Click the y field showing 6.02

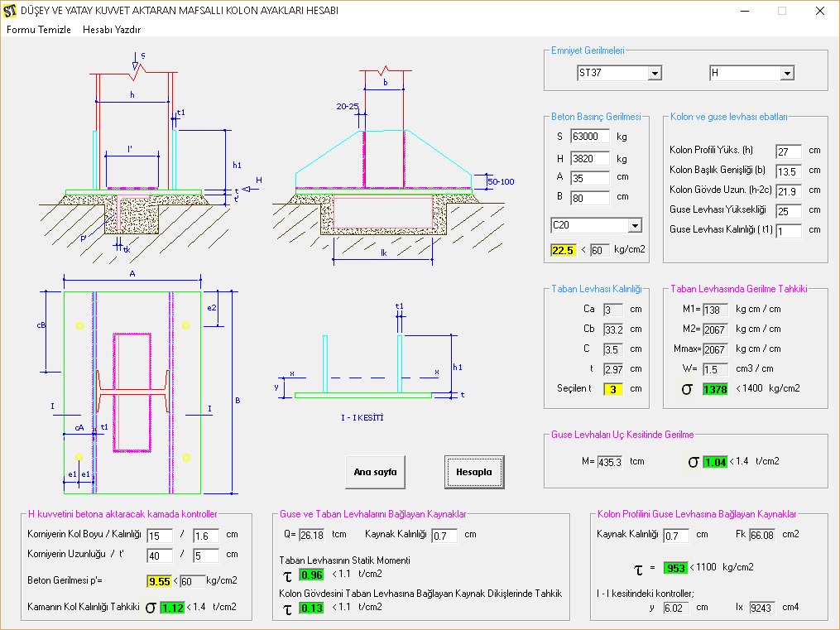676,608
